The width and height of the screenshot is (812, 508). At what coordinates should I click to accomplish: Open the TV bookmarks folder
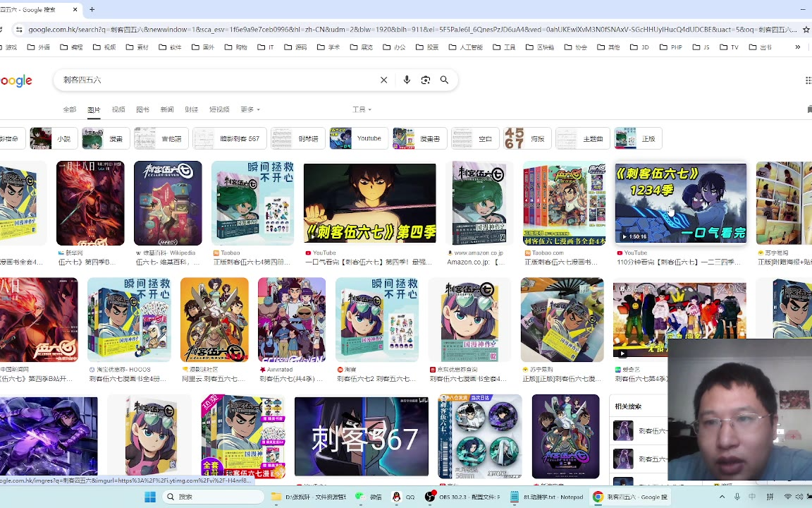(x=729, y=47)
